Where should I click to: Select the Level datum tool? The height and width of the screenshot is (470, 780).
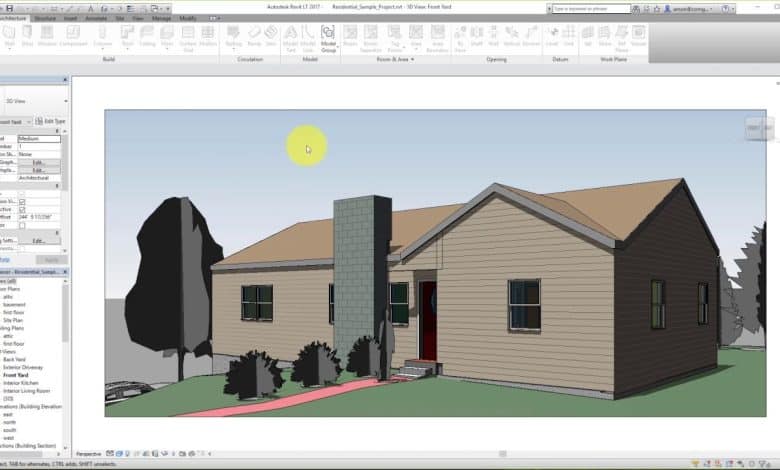point(552,37)
